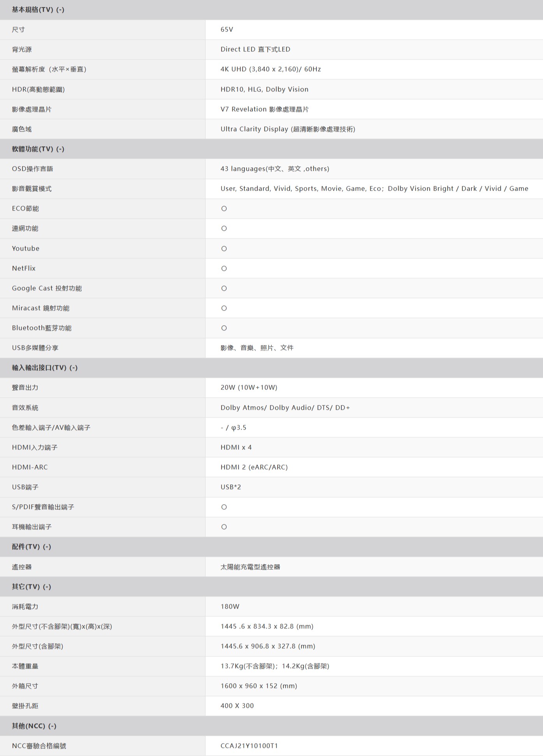Click the circle mark for S/PDIF聲音輸出端子

click(224, 507)
